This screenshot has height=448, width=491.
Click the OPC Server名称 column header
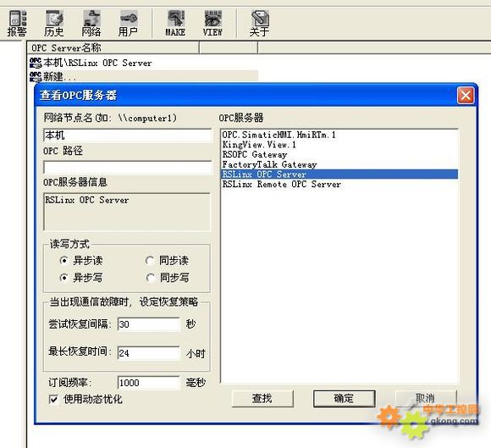(x=113, y=48)
